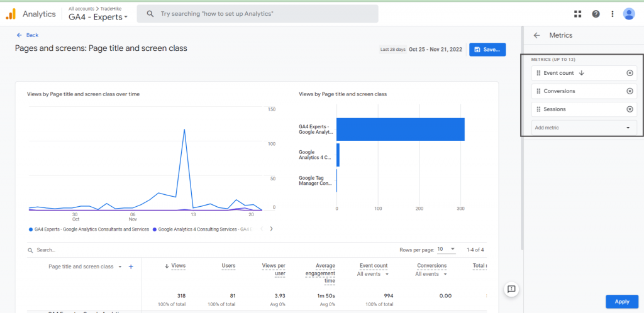Grab the Conversions metric drag handle
The height and width of the screenshot is (313, 644).
538,91
